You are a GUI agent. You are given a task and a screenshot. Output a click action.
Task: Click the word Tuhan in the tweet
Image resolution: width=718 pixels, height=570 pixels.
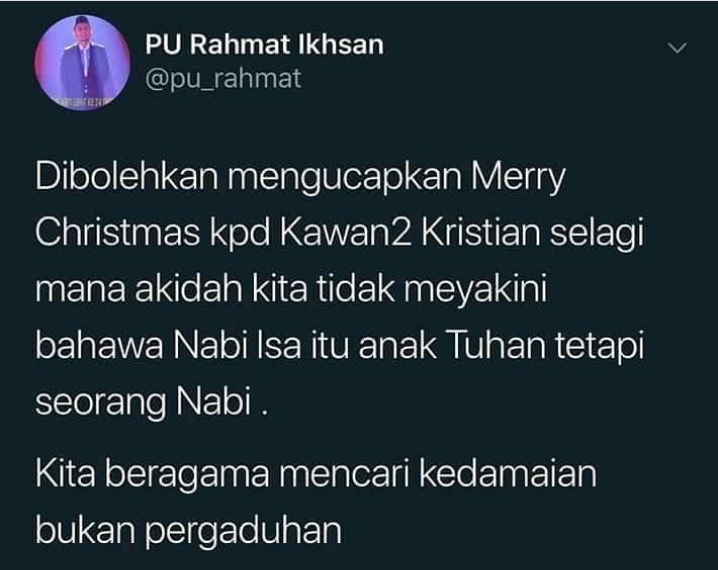point(495,345)
